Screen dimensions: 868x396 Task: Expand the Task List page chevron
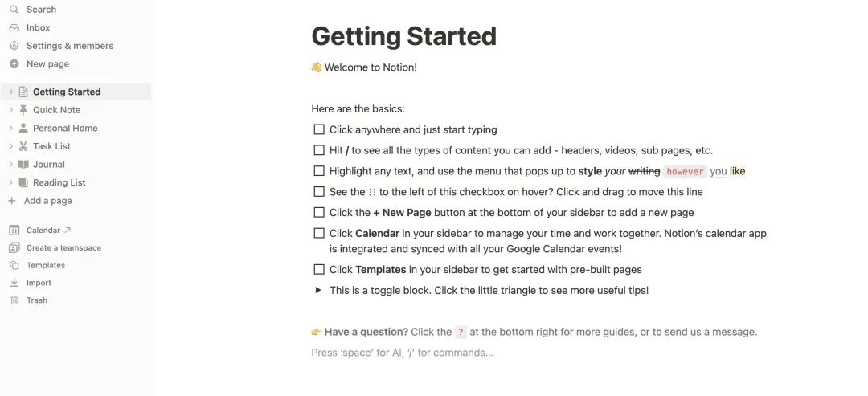(x=10, y=146)
